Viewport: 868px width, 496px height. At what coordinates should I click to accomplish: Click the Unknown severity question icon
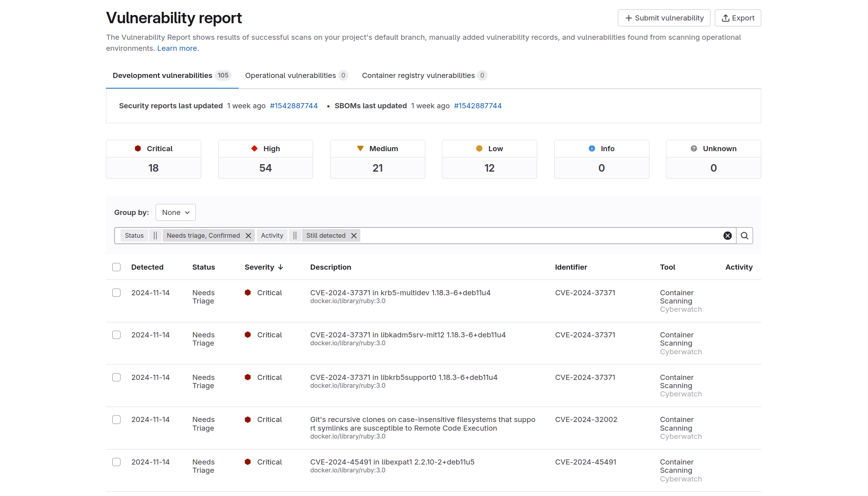(694, 148)
